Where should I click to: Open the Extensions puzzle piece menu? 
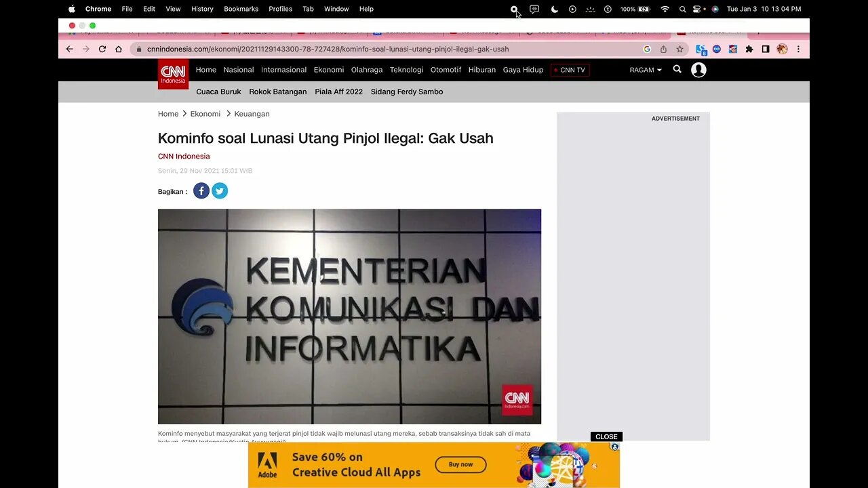pos(749,49)
